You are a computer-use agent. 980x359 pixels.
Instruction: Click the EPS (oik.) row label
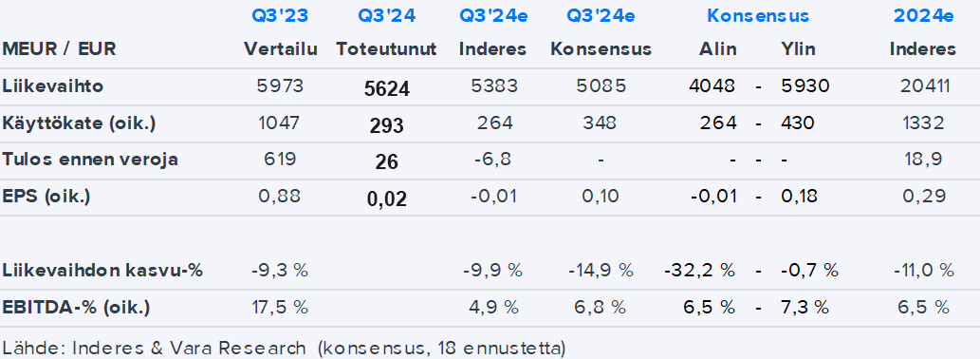coord(46,196)
